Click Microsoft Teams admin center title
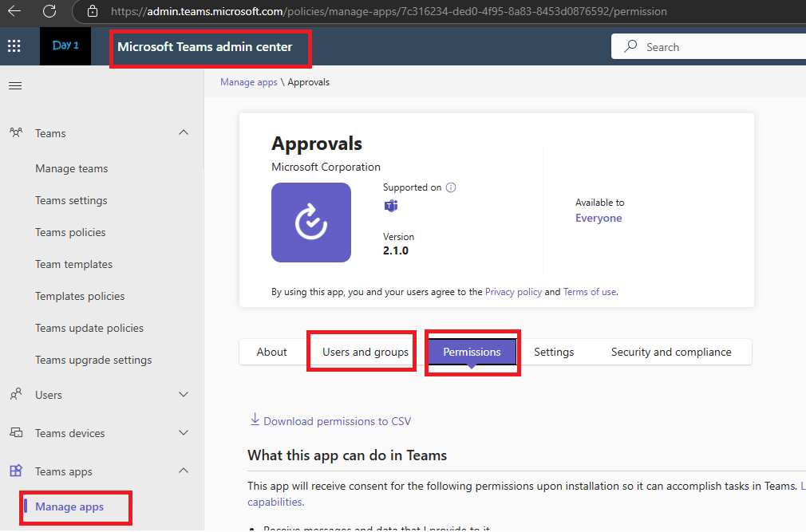Viewport: 806px width, 532px height. (204, 47)
